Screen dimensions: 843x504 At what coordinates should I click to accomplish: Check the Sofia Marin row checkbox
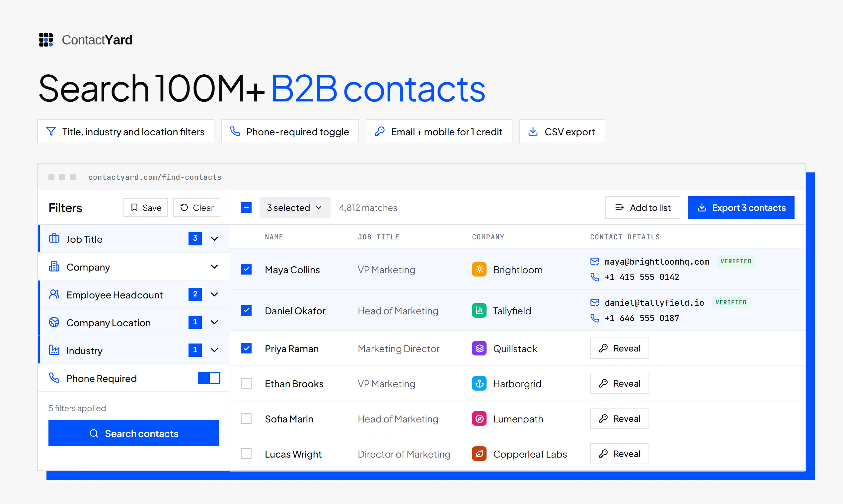246,419
